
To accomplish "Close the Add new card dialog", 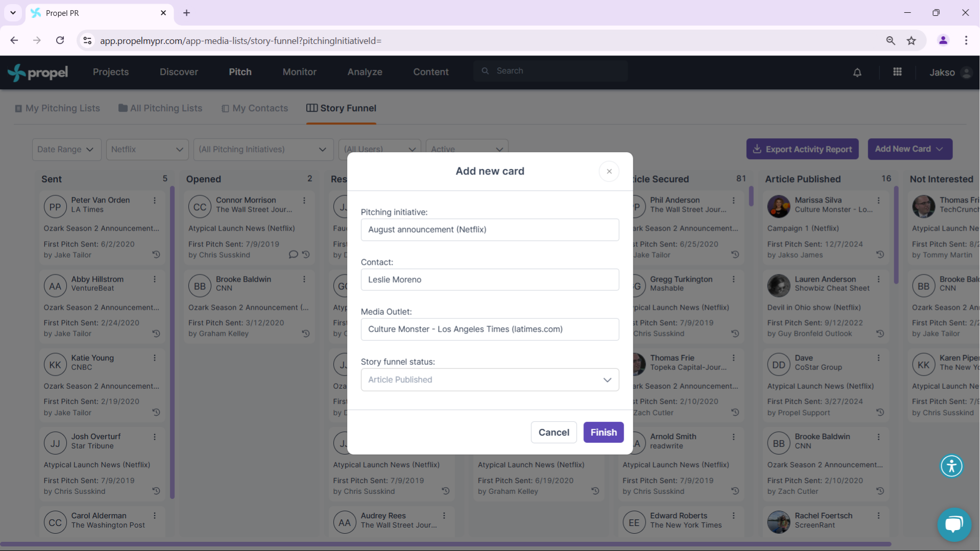I will pos(609,171).
